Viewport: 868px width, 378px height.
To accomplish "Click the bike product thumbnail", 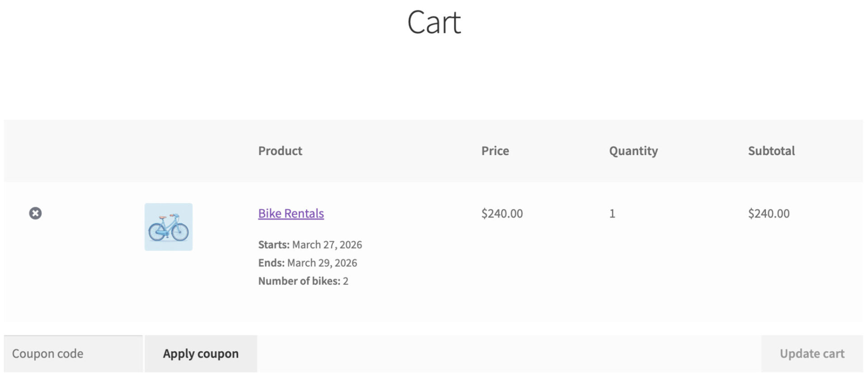I will 168,227.
